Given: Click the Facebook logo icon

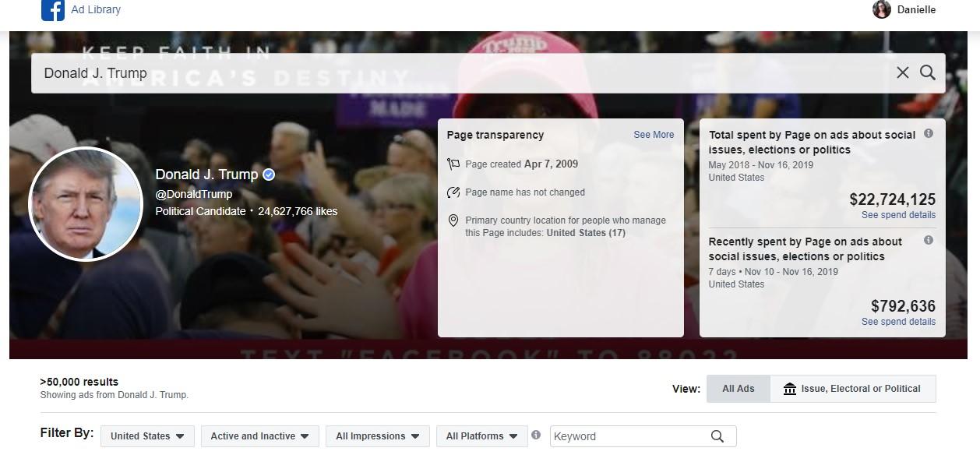Looking at the screenshot, I should tap(53, 10).
